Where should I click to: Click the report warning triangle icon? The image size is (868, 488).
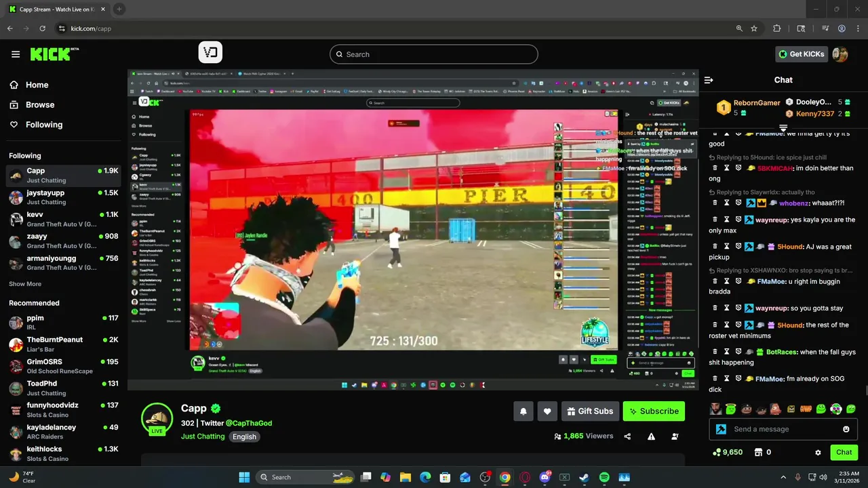pyautogui.click(x=651, y=436)
